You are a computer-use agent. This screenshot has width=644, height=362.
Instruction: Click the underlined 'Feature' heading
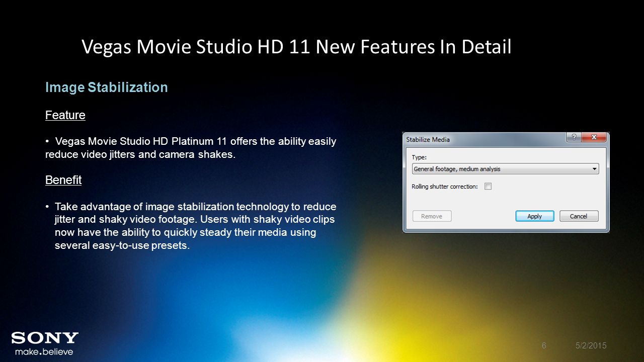(x=65, y=115)
